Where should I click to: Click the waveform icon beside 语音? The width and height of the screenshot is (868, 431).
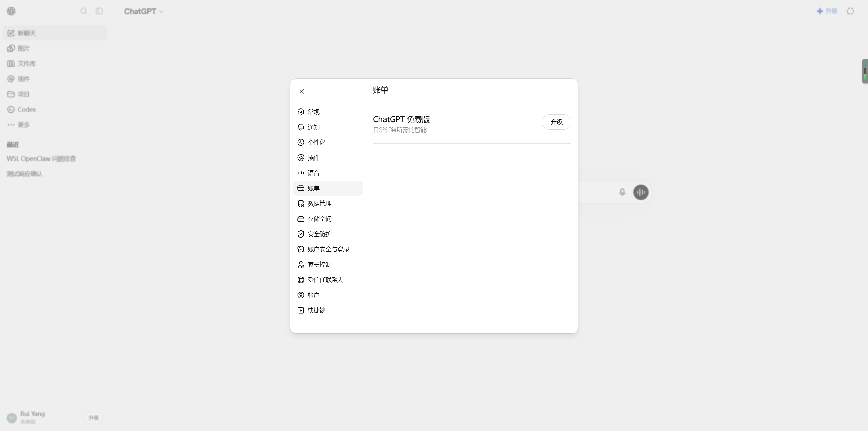[x=301, y=173]
